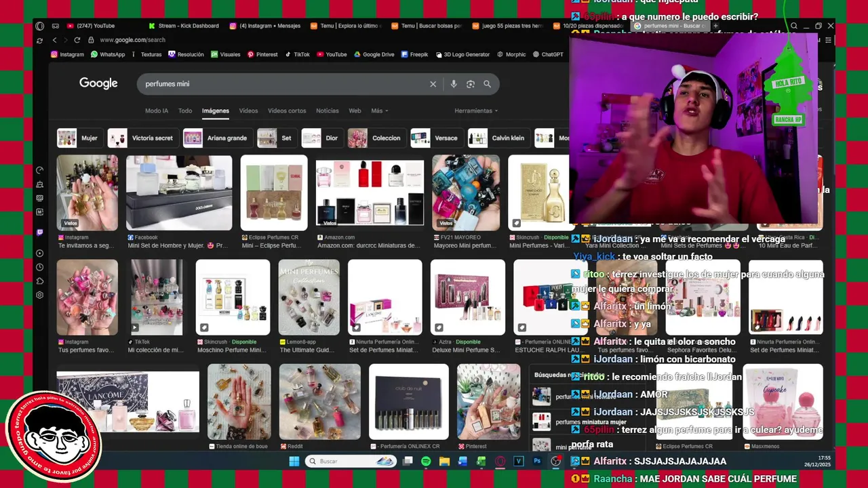Open Moschino Perfume Mini Skincrush image
This screenshot has width=868, height=488.
click(233, 298)
